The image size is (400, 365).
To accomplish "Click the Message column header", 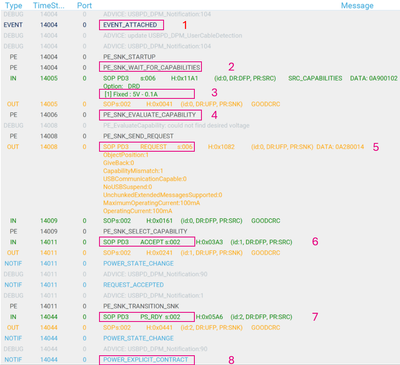I will point(357,6).
